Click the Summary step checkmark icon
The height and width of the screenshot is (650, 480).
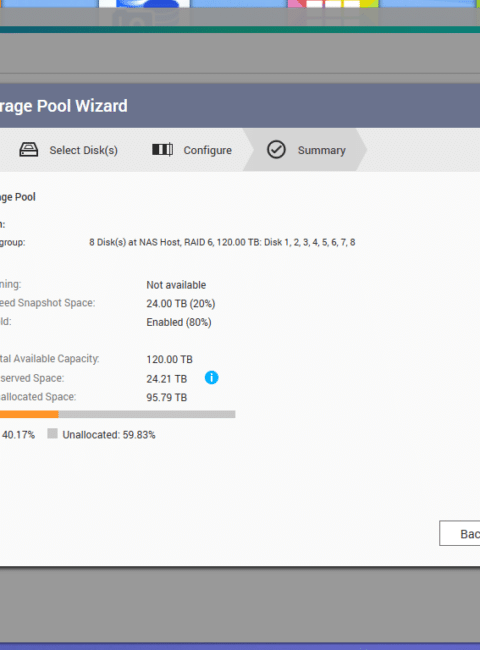coord(276,150)
